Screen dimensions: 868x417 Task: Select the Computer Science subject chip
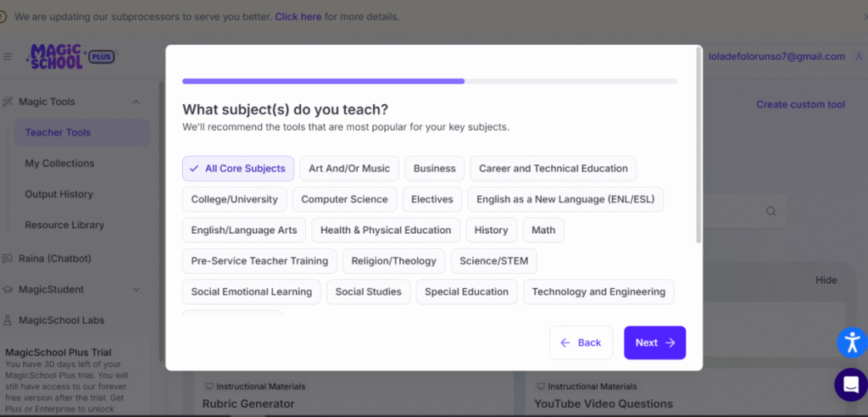coord(344,199)
